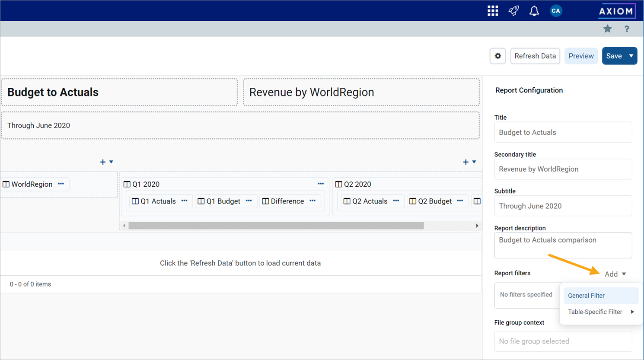The image size is (644, 360).
Task: Open the notifications bell
Action: 534,11
